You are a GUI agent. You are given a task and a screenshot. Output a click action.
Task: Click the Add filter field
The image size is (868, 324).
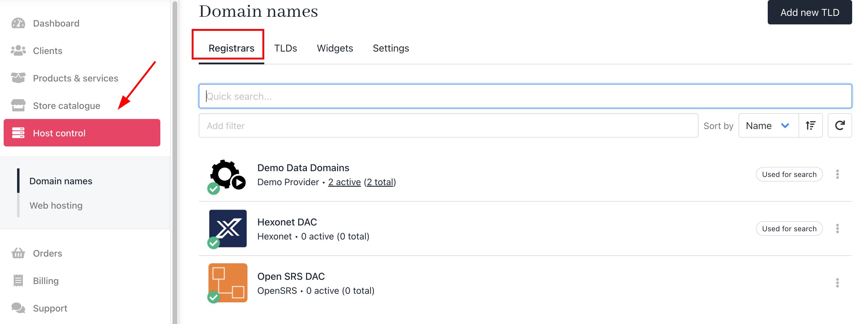point(448,126)
